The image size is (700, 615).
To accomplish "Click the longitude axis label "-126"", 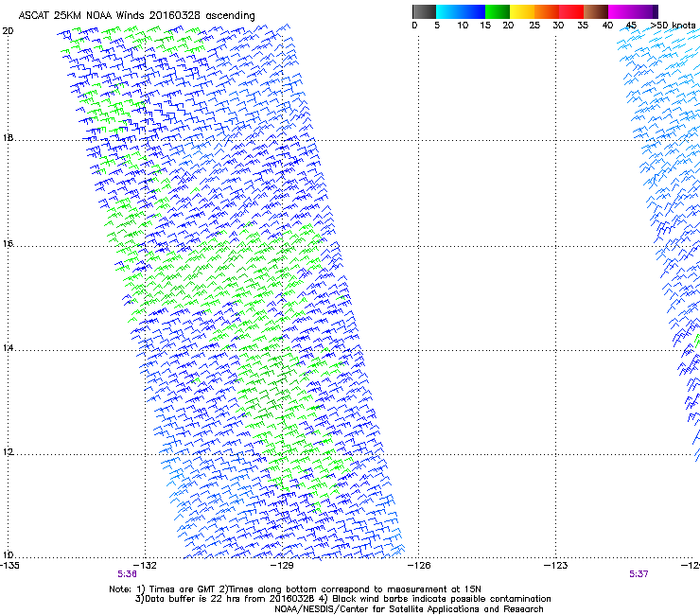I will pyautogui.click(x=419, y=566).
